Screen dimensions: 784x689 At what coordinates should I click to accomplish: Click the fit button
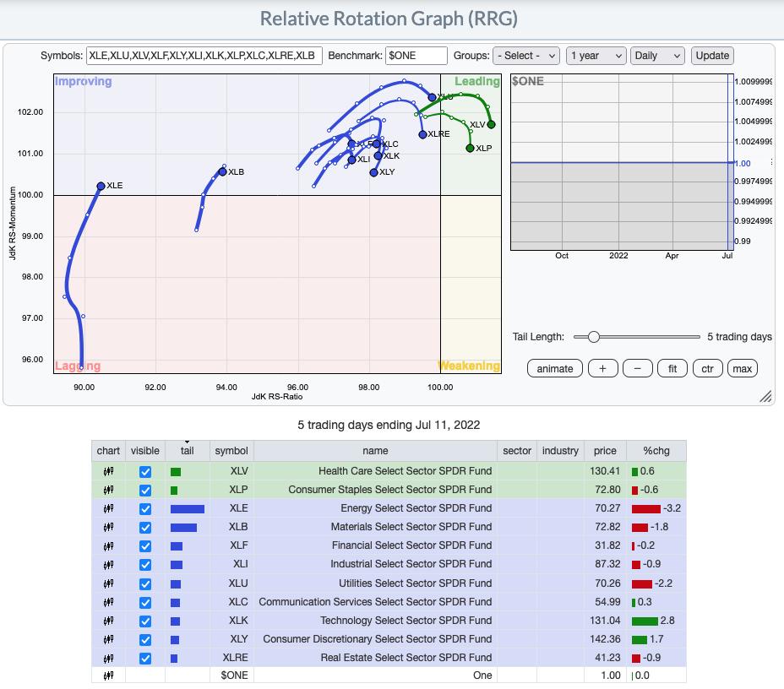(672, 369)
